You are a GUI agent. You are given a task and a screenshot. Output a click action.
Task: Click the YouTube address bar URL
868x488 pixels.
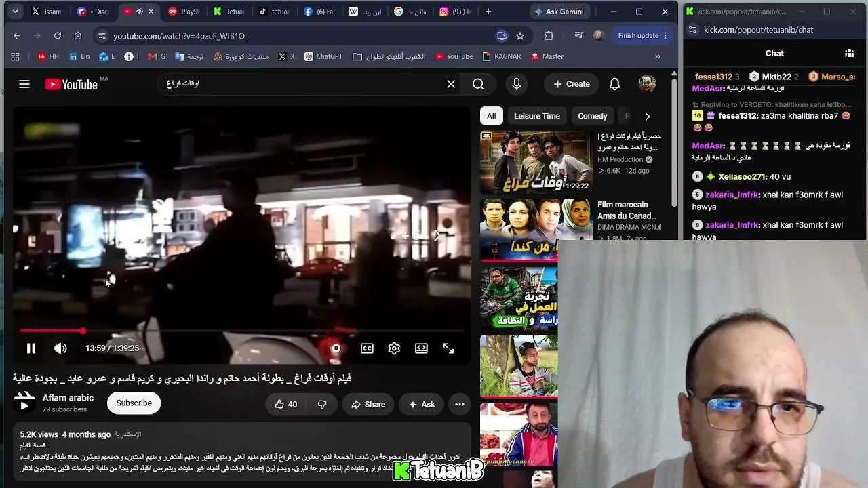[179, 36]
